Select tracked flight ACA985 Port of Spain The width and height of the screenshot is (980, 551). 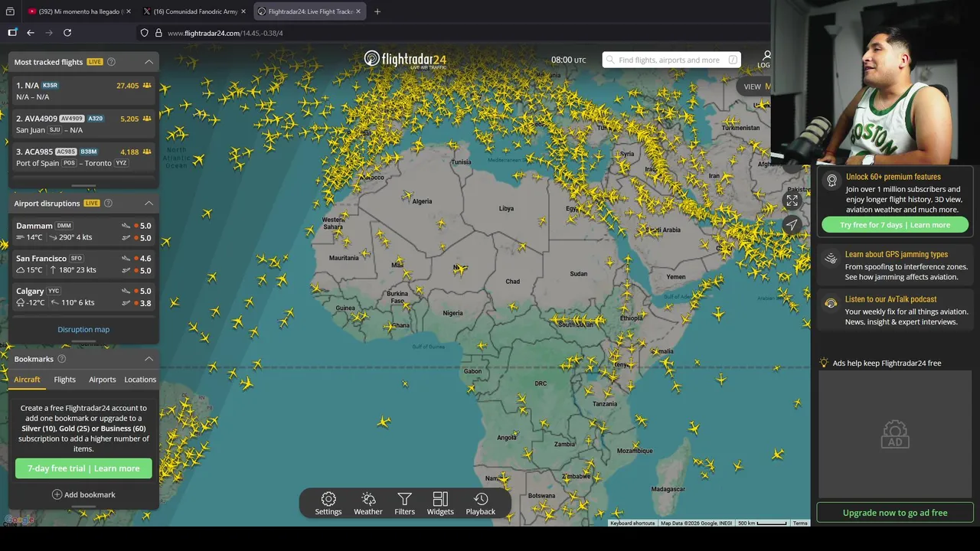pyautogui.click(x=83, y=157)
